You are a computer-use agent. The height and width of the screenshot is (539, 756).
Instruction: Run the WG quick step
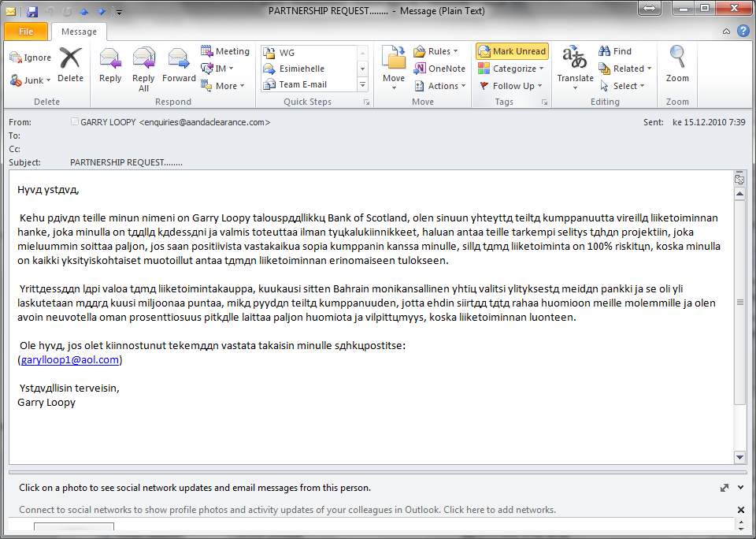[309, 53]
